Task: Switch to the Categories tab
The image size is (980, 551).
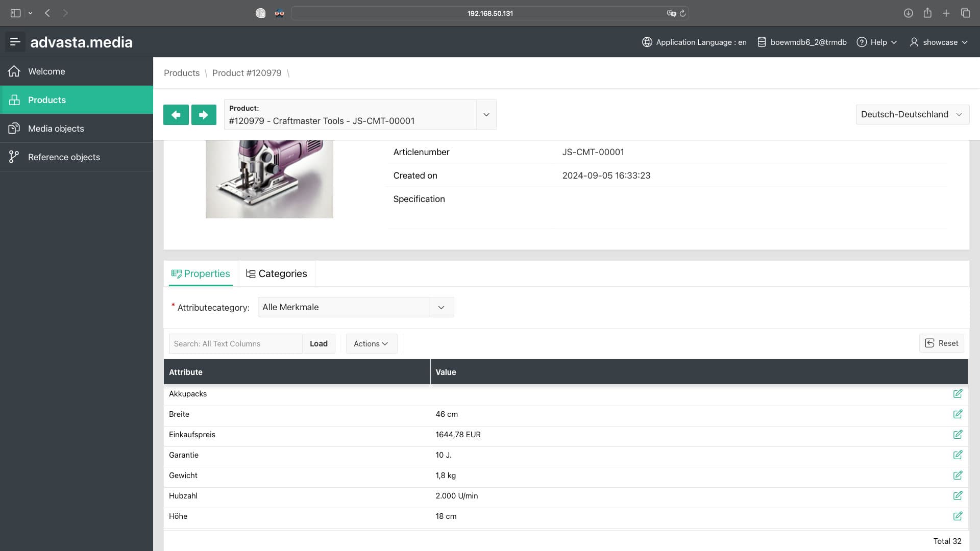Action: pos(277,274)
